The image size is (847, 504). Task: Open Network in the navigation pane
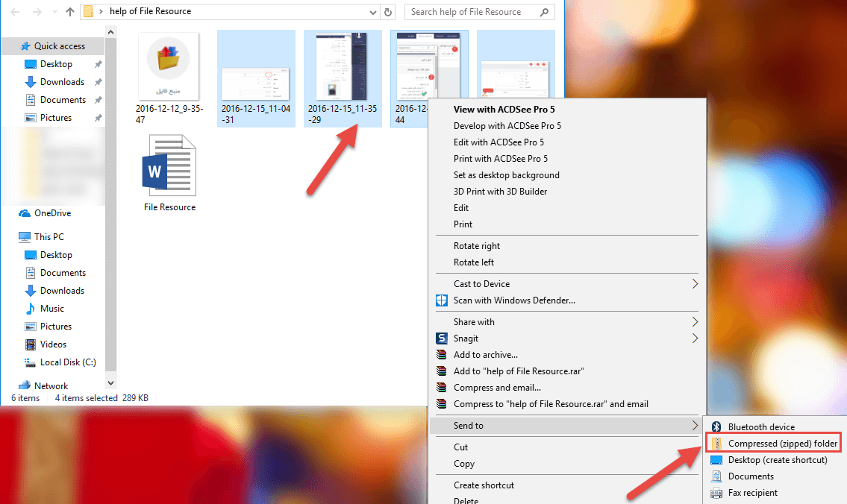pos(51,386)
